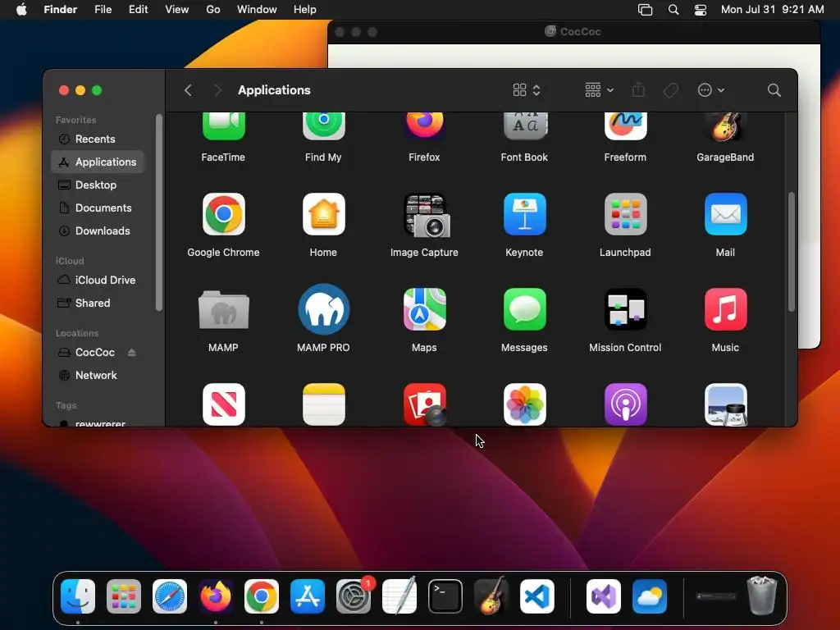Click the main content vertical scrollbar
Viewport: 840px width, 630px height.
click(792, 251)
